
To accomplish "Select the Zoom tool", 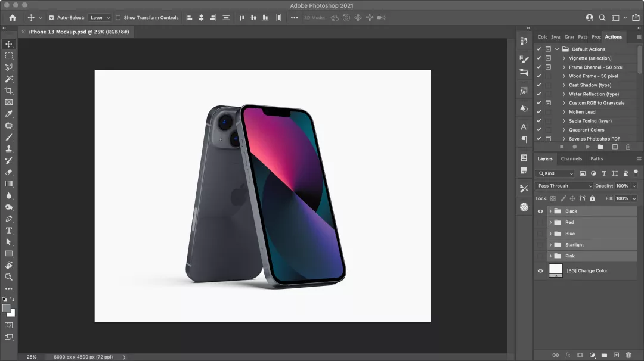I will pyautogui.click(x=9, y=277).
